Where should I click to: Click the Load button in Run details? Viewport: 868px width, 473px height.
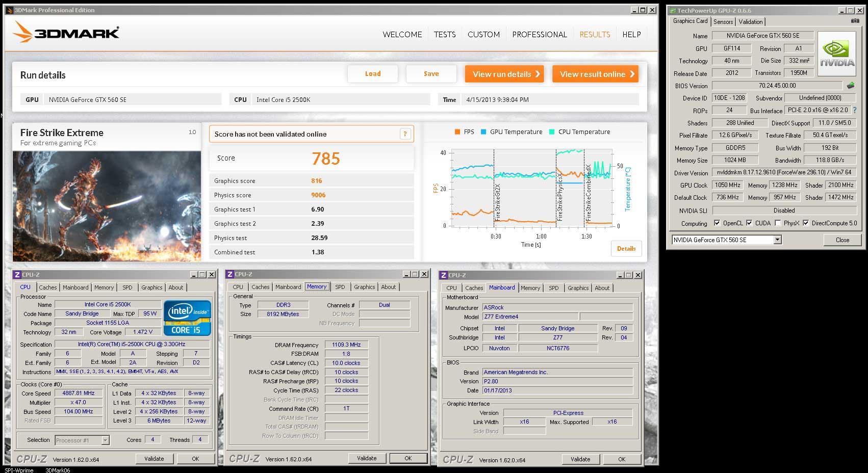coord(373,74)
